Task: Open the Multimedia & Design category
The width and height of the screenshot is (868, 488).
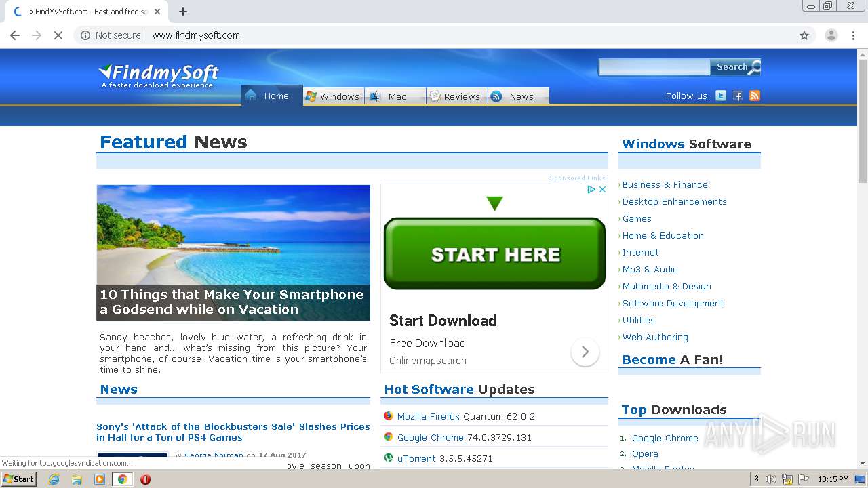Action: pyautogui.click(x=667, y=286)
